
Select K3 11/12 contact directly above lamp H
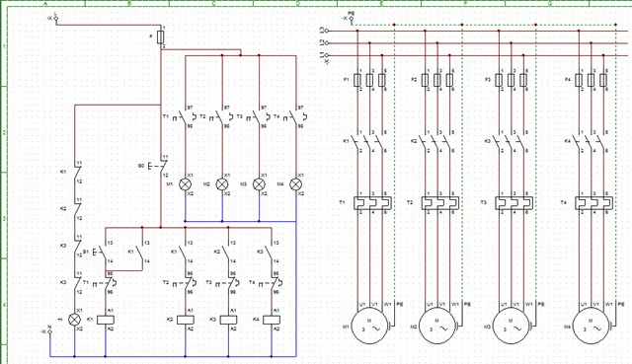(x=77, y=283)
